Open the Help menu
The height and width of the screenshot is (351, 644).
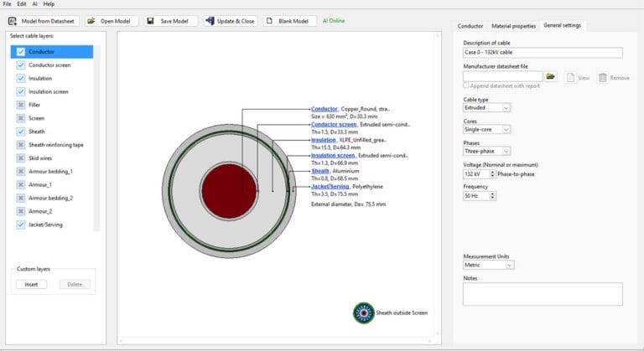49,3
